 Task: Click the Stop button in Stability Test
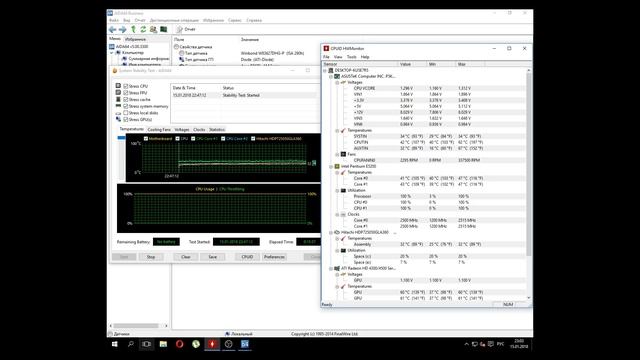[x=151, y=257]
